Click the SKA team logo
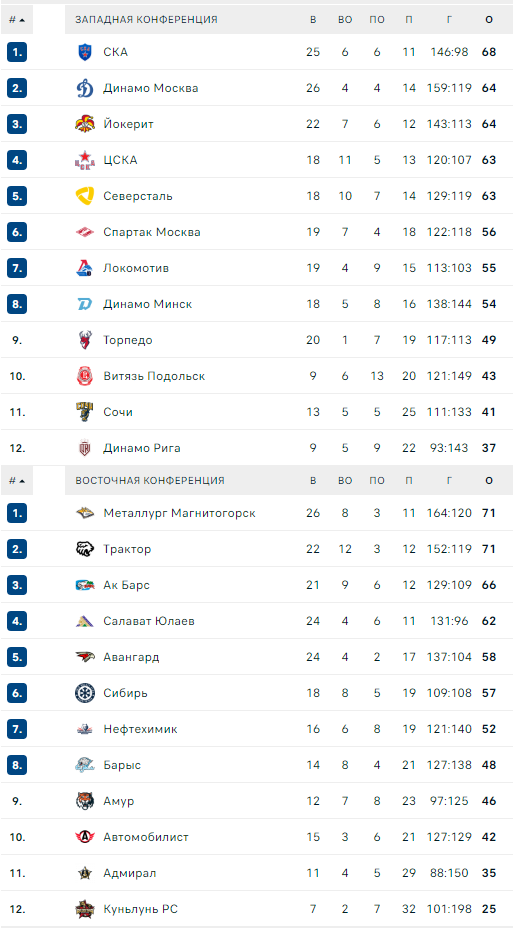The height and width of the screenshot is (928, 513). point(85,52)
